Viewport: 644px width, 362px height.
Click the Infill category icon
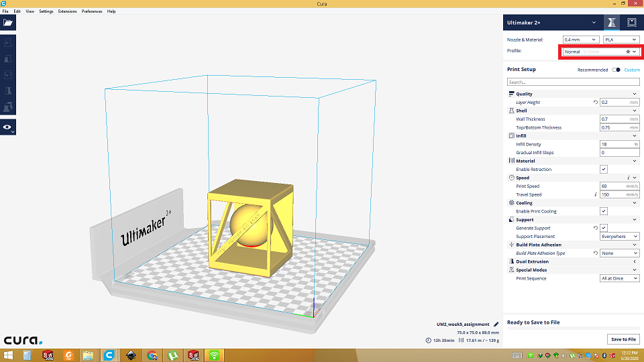coord(511,136)
